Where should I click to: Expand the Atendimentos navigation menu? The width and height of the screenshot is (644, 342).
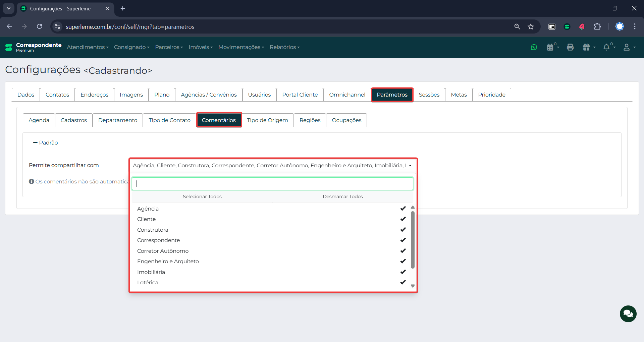pos(87,47)
